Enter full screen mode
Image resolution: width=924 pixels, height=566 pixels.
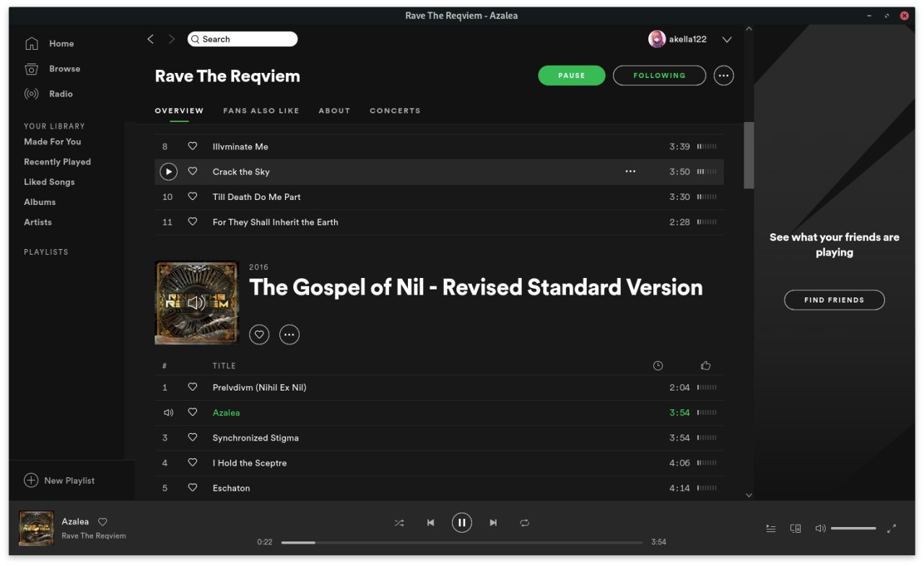pos(892,528)
